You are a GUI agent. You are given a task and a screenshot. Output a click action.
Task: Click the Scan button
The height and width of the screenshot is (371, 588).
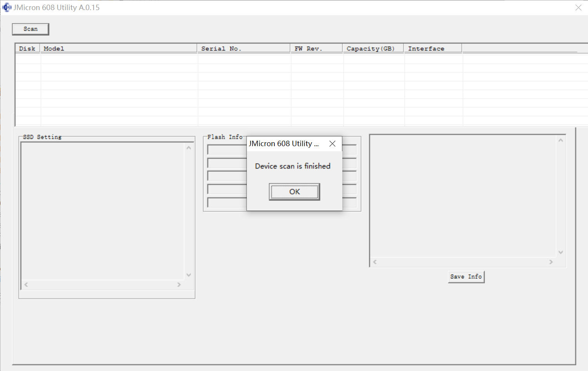point(30,29)
